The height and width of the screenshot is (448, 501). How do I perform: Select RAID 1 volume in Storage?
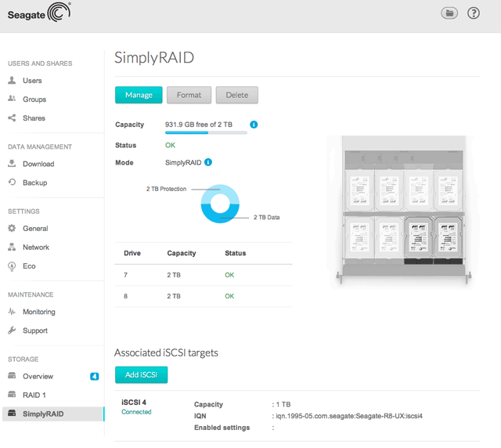tap(34, 395)
